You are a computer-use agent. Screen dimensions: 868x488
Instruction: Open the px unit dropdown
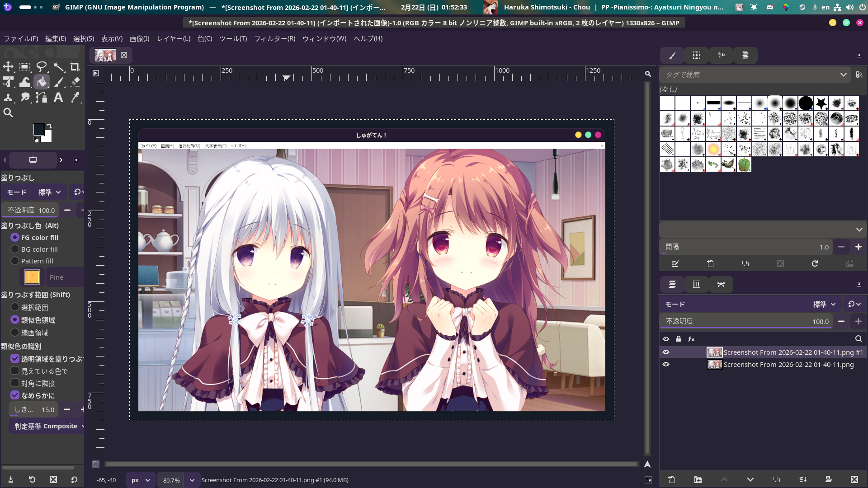pos(141,480)
